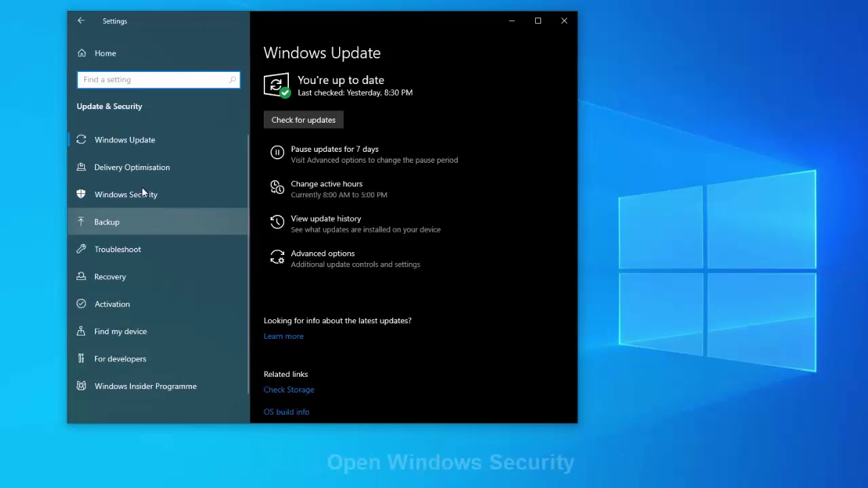Select Backup in the sidebar
The width and height of the screenshot is (868, 488).
[158, 222]
